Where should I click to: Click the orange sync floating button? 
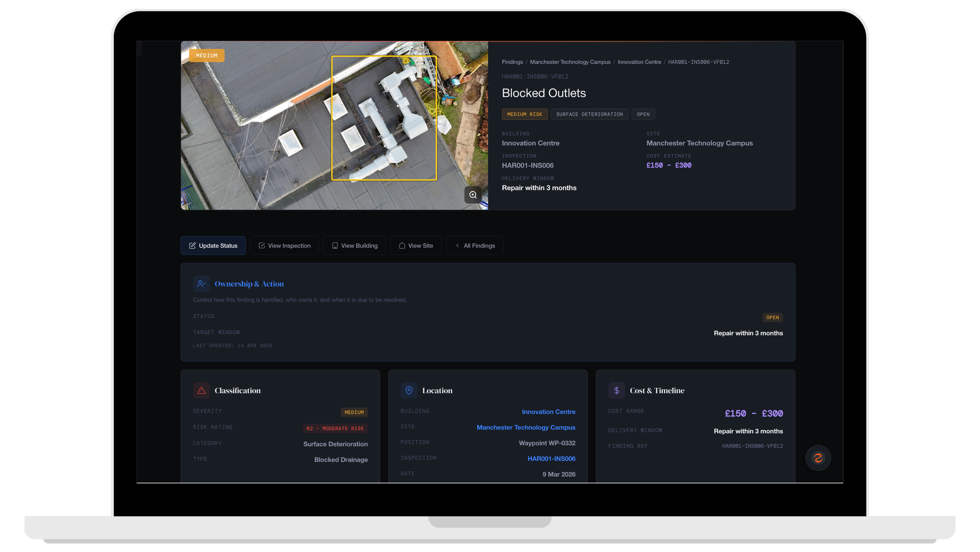coord(818,457)
